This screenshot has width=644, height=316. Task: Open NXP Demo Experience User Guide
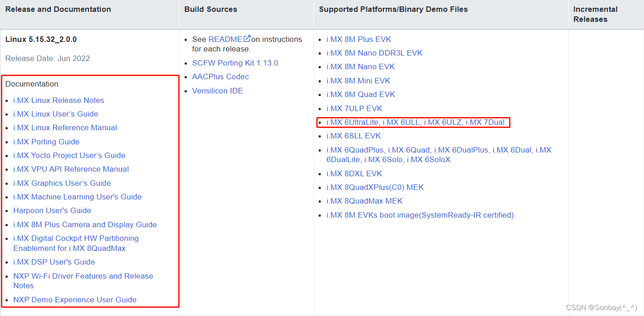(x=75, y=300)
